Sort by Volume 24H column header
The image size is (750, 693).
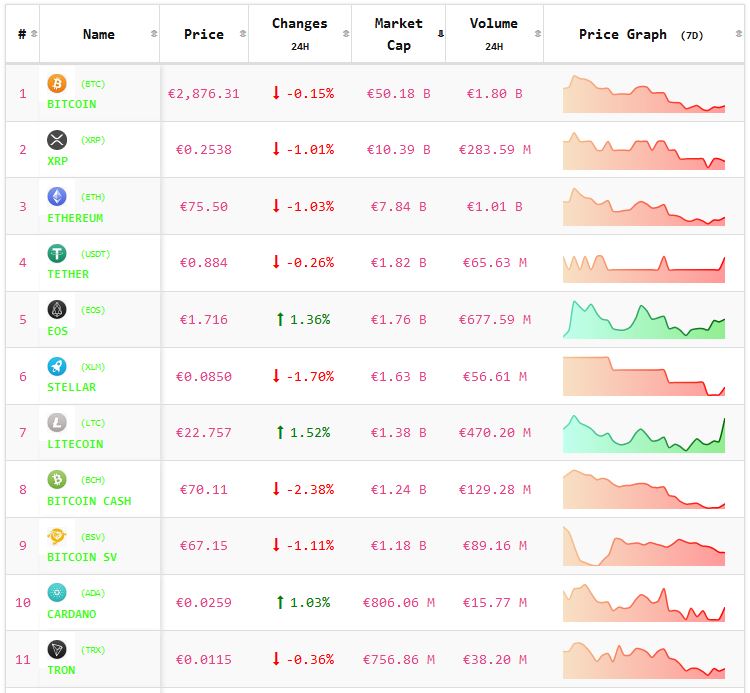(493, 34)
